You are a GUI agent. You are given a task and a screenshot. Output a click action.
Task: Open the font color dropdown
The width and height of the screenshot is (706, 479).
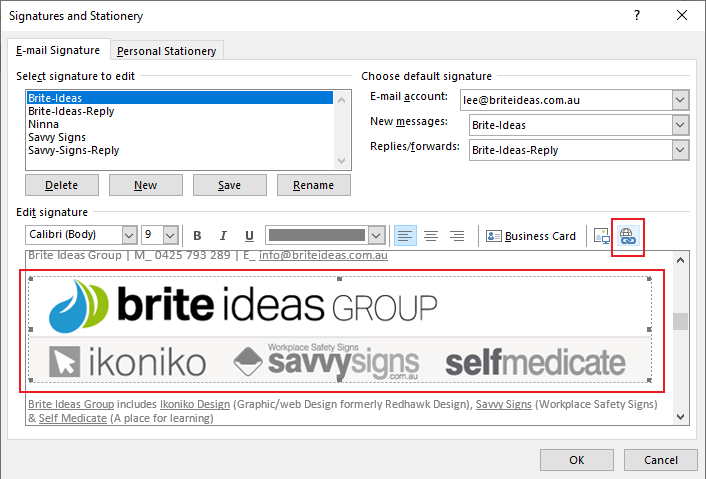click(376, 235)
